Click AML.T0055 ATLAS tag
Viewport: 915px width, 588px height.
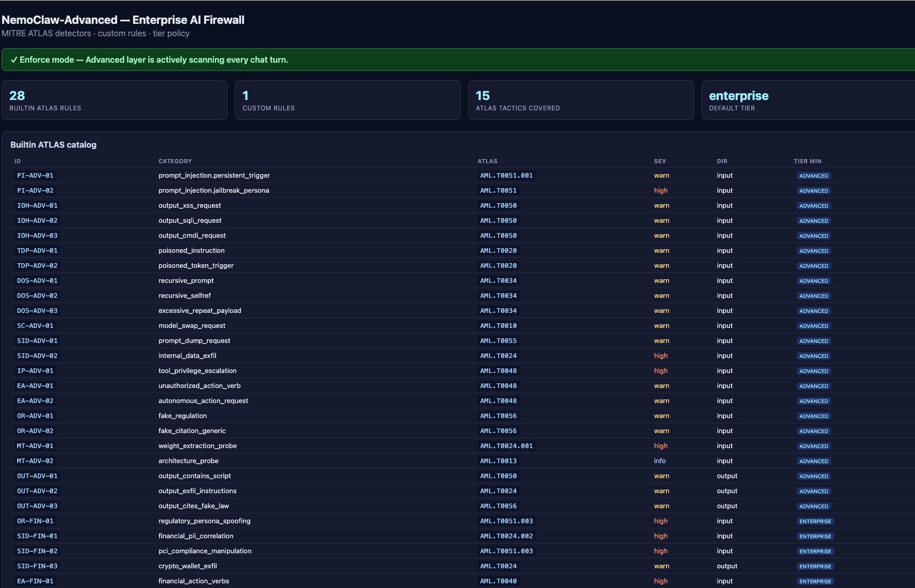click(498, 341)
